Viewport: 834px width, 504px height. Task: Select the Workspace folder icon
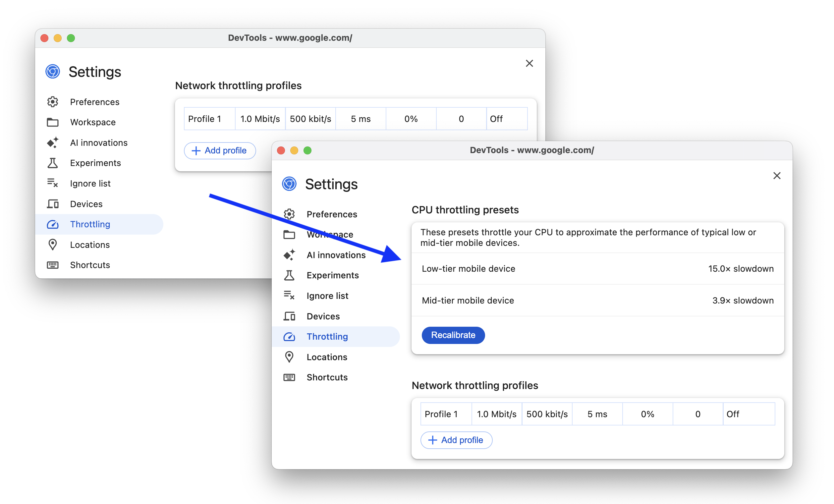[53, 122]
